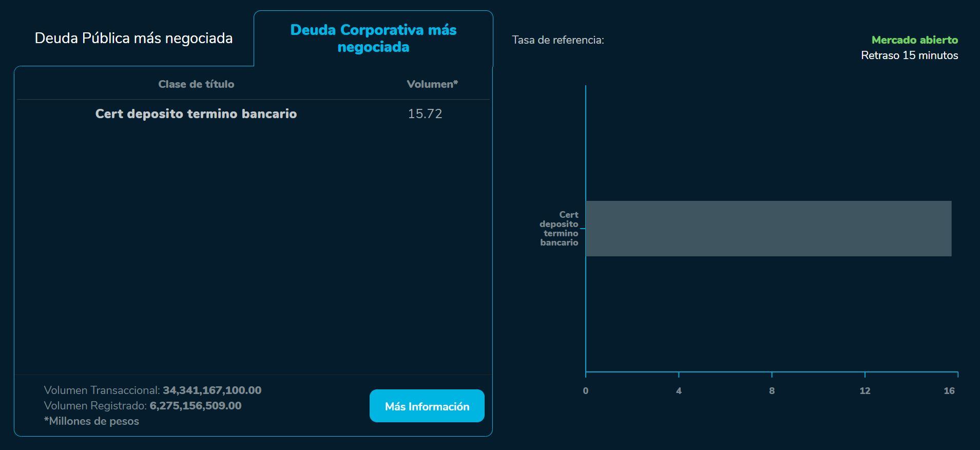Switch to Deuda Pública más negociada tab
Screen dimensions: 980x450
point(133,39)
